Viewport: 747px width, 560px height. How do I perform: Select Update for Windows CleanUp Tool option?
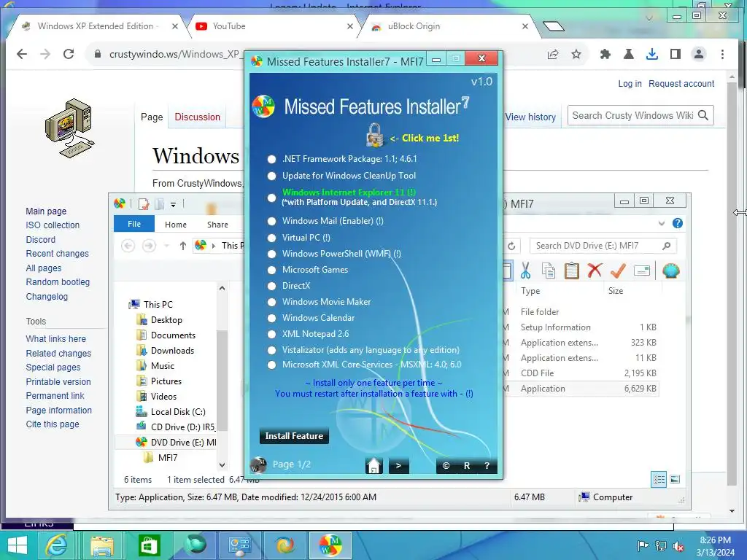click(271, 176)
